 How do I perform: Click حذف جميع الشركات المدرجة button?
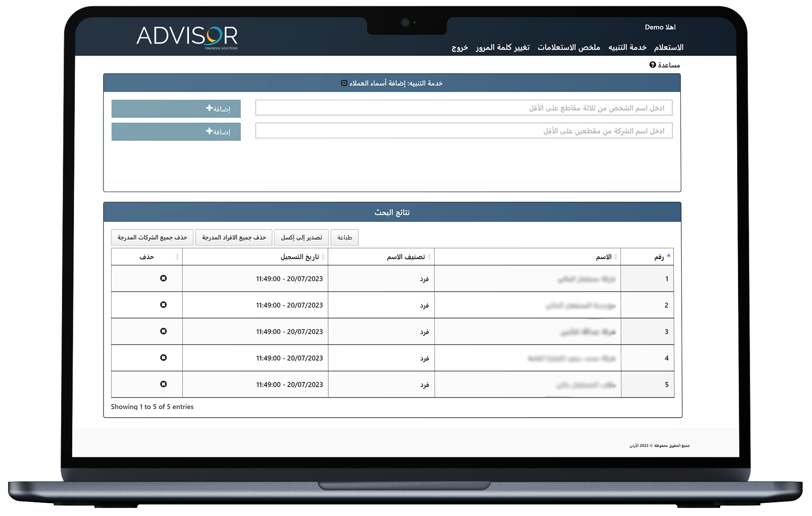(152, 237)
